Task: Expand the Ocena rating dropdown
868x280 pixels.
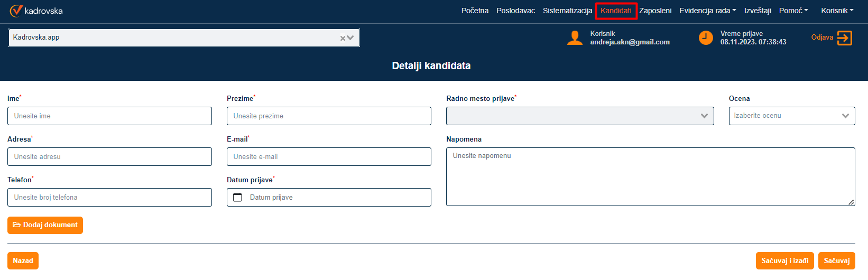Action: coord(791,116)
